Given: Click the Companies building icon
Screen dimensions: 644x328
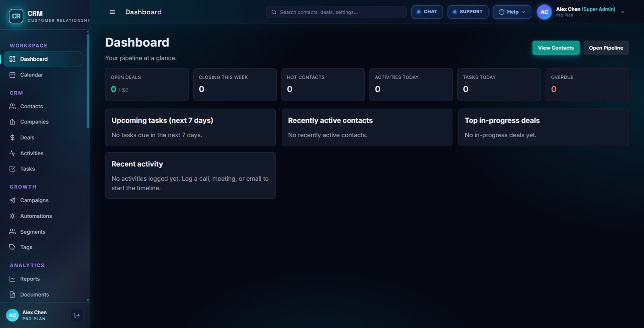Looking at the screenshot, I should 12,122.
